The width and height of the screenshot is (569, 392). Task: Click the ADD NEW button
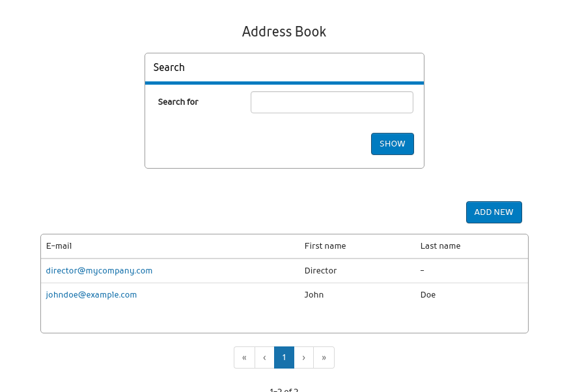493,212
